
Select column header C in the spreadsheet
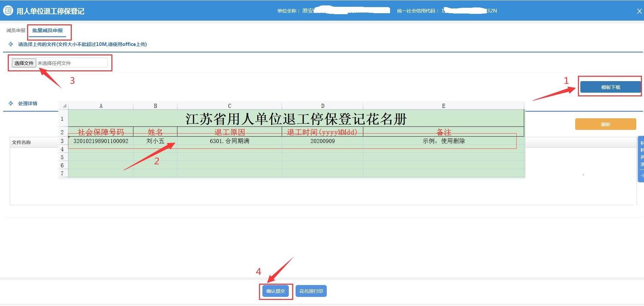pos(229,105)
